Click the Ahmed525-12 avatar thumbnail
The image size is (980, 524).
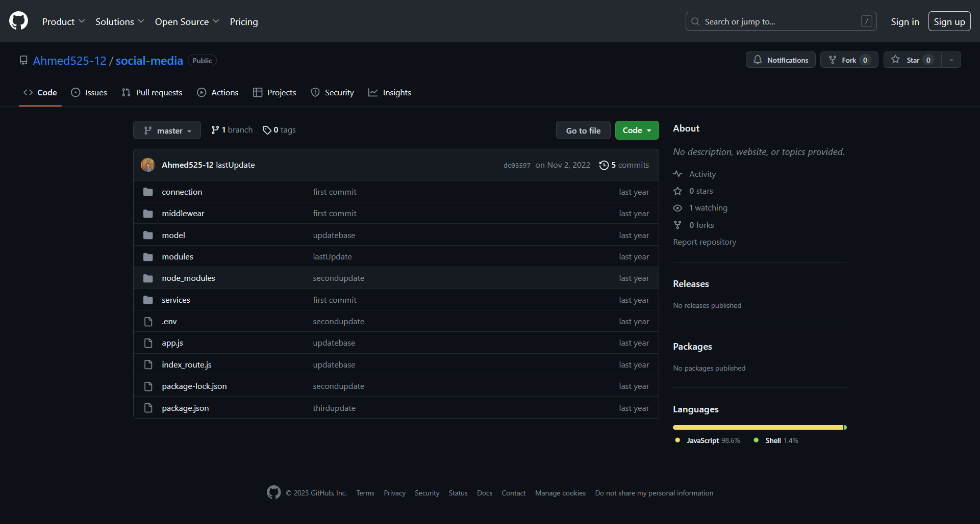coord(148,165)
